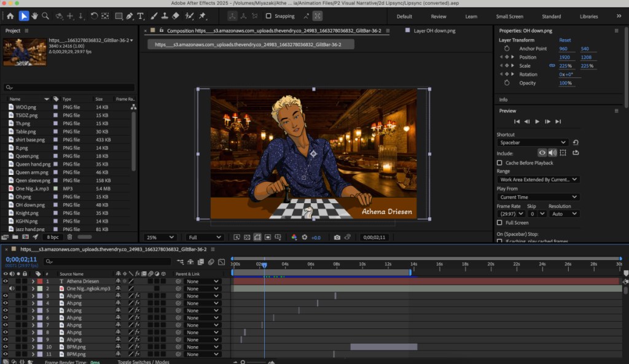Select the Hand tool
The width and height of the screenshot is (629, 364).
(34, 16)
